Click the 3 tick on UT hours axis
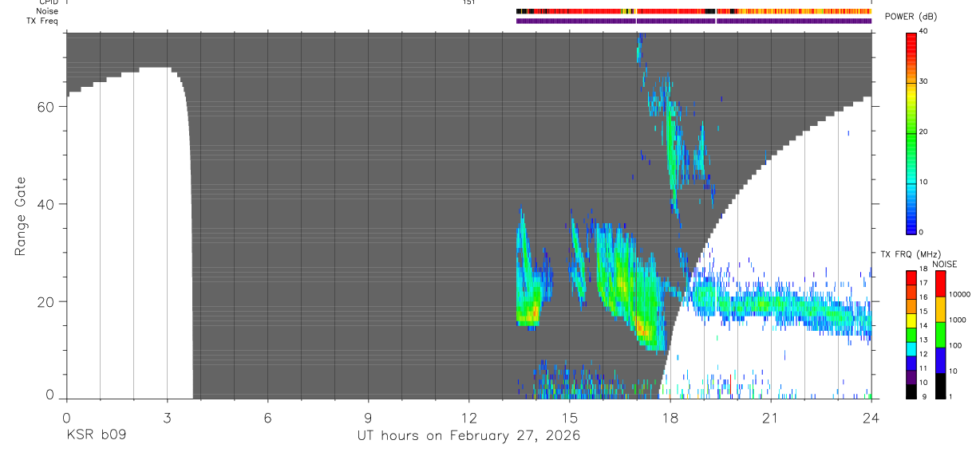The width and height of the screenshot is (980, 452). [167, 418]
